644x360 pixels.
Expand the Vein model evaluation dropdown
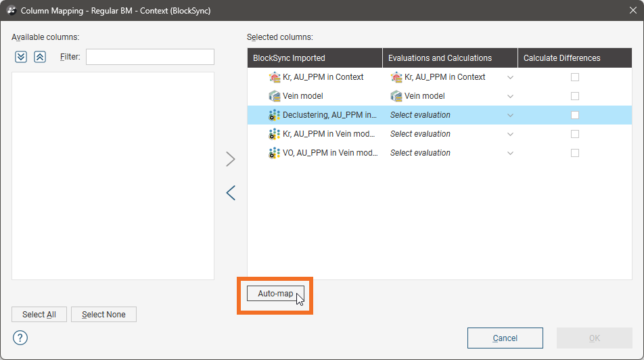[510, 96]
